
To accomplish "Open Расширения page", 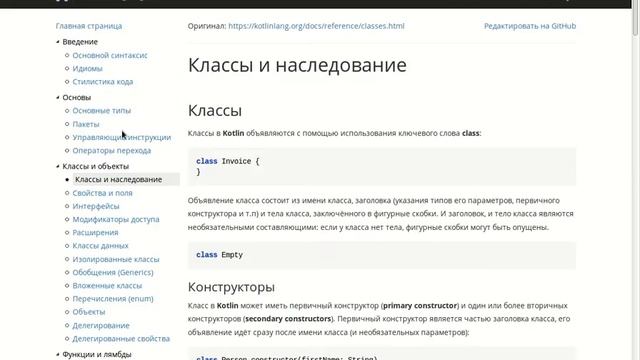I will point(95,232).
